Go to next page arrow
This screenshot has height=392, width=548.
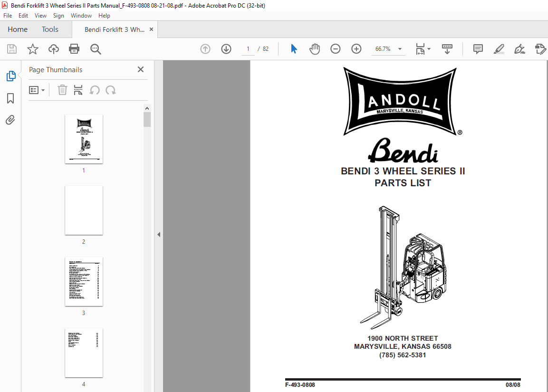[226, 49]
